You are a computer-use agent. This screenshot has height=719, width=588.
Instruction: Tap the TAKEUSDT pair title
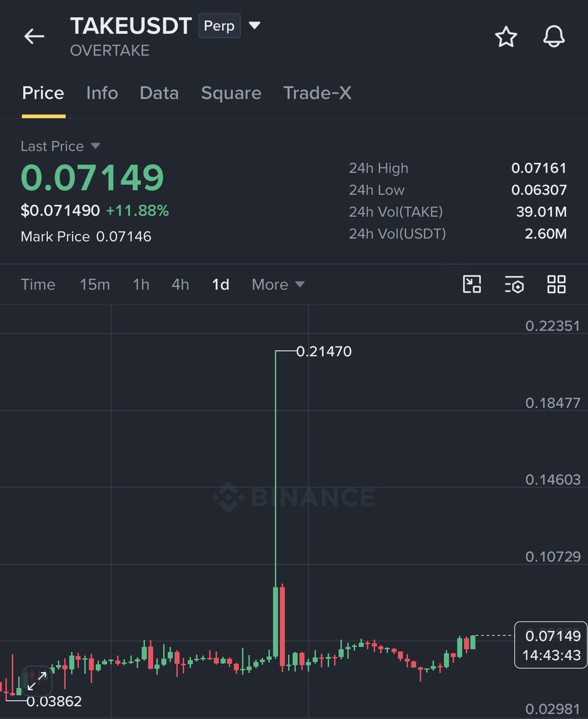[x=131, y=26]
